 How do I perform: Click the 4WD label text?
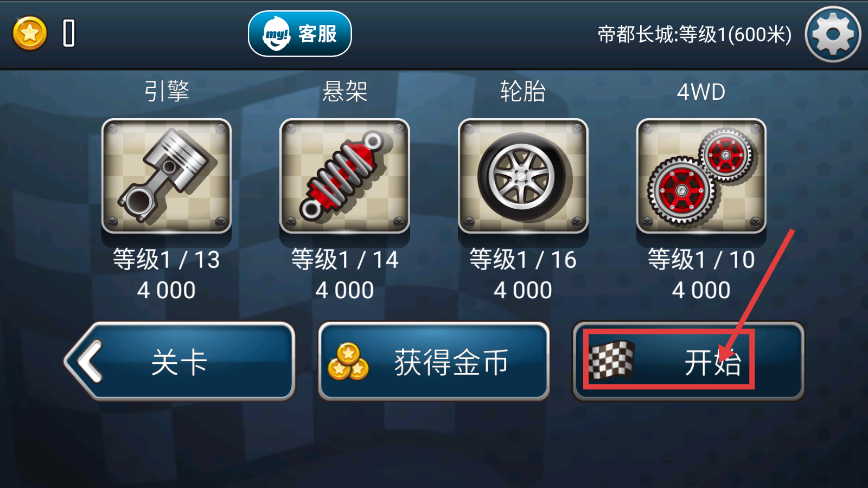tap(701, 92)
